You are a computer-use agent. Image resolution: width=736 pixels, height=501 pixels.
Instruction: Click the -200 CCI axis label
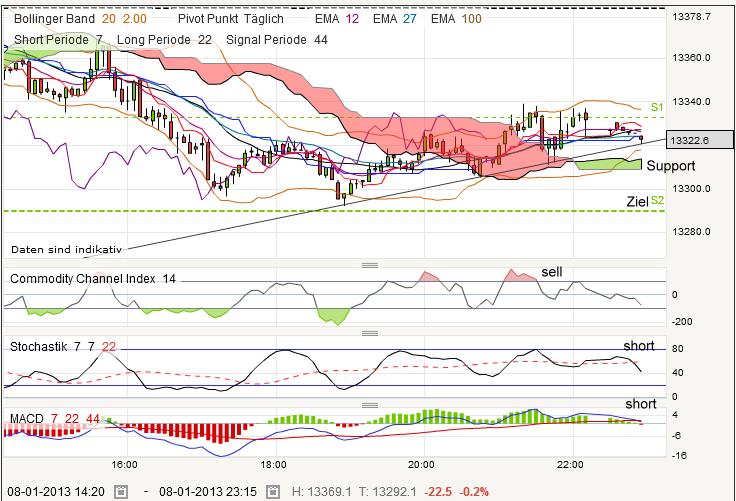[x=682, y=322]
